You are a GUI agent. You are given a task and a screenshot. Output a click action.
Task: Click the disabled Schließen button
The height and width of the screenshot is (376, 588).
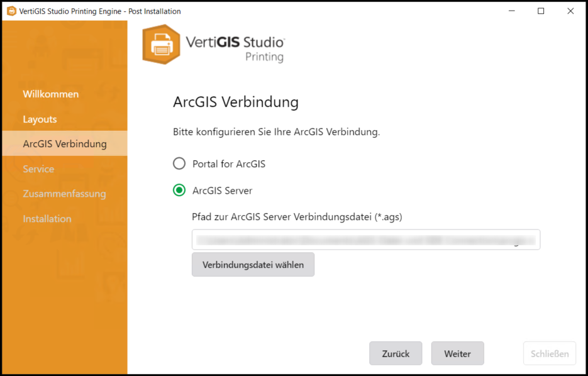click(549, 353)
